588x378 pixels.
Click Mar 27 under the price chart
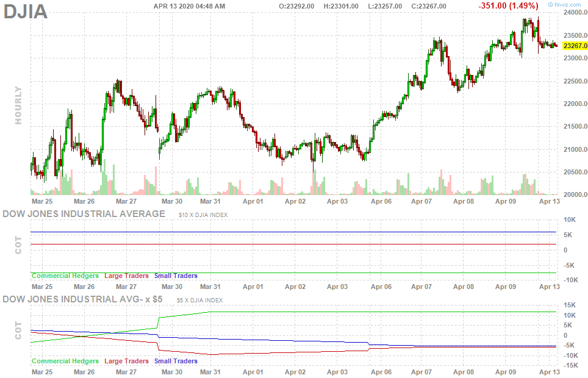126,201
